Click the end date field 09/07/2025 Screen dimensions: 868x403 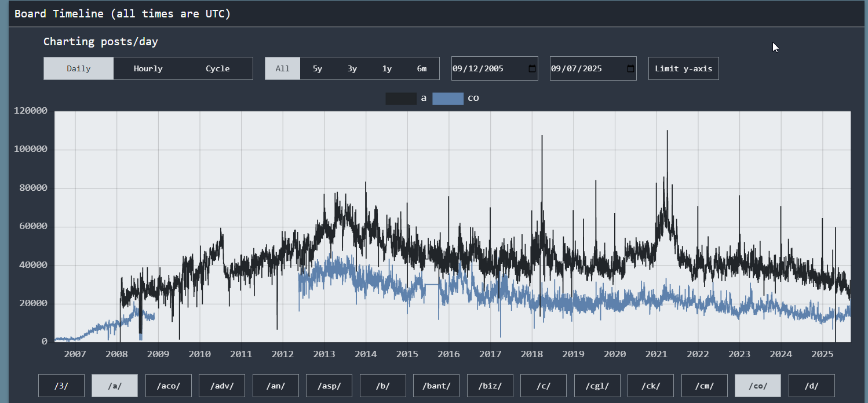point(585,68)
